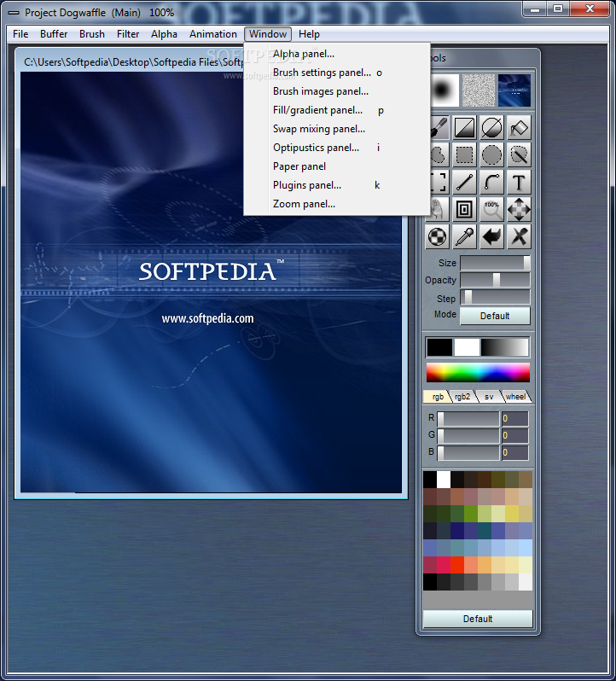The image size is (616, 681).
Task: Click the R channel slider
Action: (x=468, y=419)
